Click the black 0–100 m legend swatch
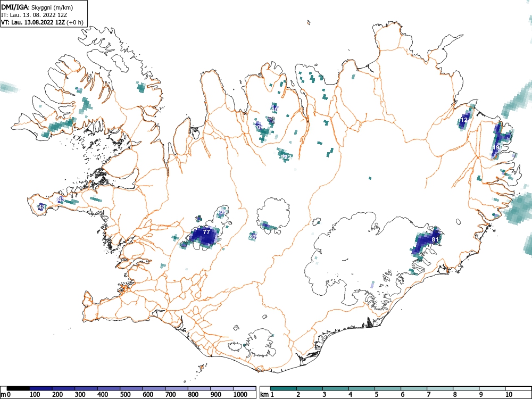Image resolution: width=532 pixels, height=399 pixels. click(18, 388)
